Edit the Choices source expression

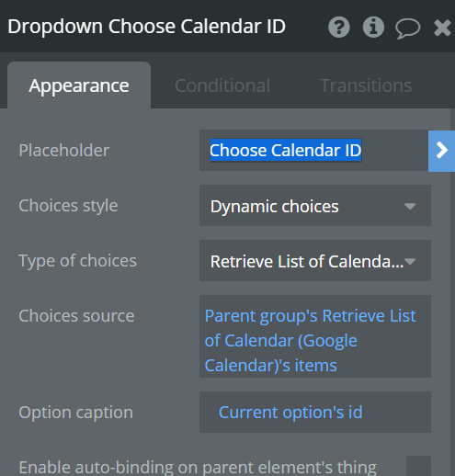(x=315, y=336)
